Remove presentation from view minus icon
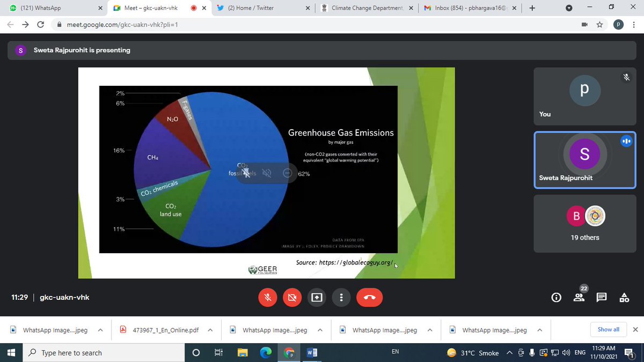Image resolution: width=644 pixels, height=362 pixels. pos(287,173)
